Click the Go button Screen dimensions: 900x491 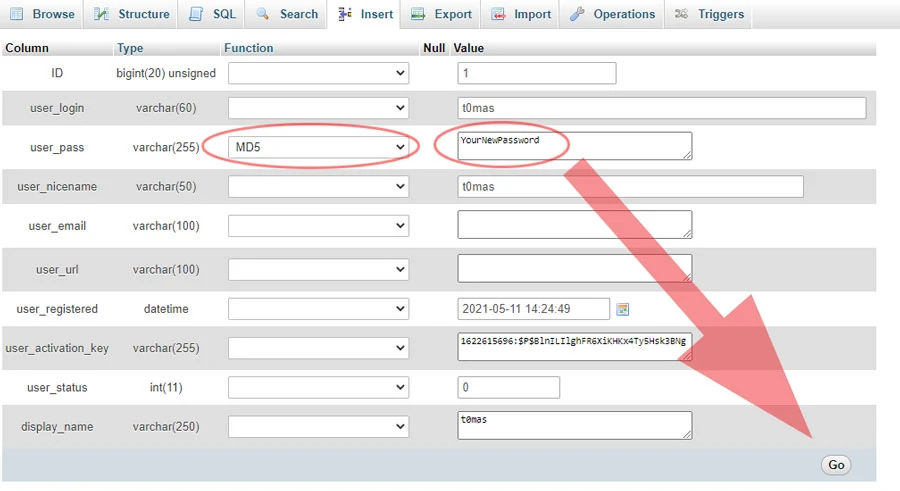click(x=836, y=465)
